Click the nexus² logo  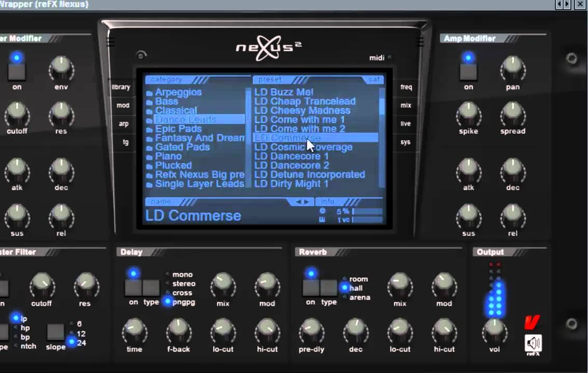tap(269, 48)
